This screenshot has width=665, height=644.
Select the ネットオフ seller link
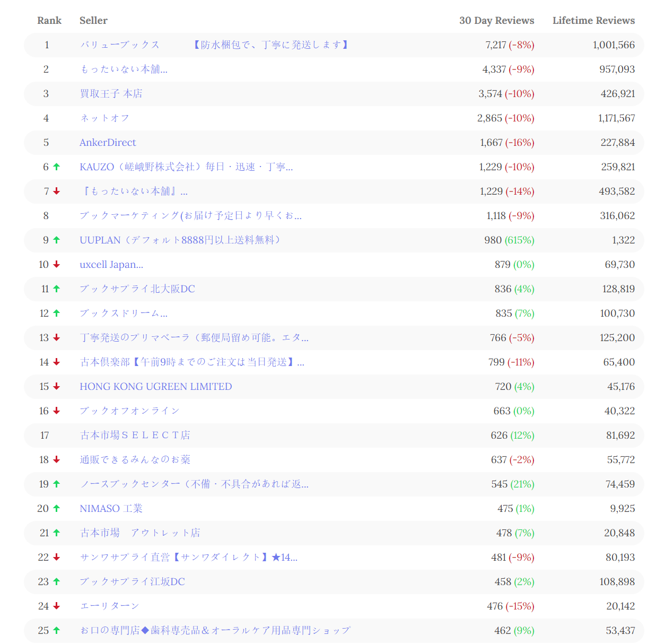pyautogui.click(x=104, y=118)
